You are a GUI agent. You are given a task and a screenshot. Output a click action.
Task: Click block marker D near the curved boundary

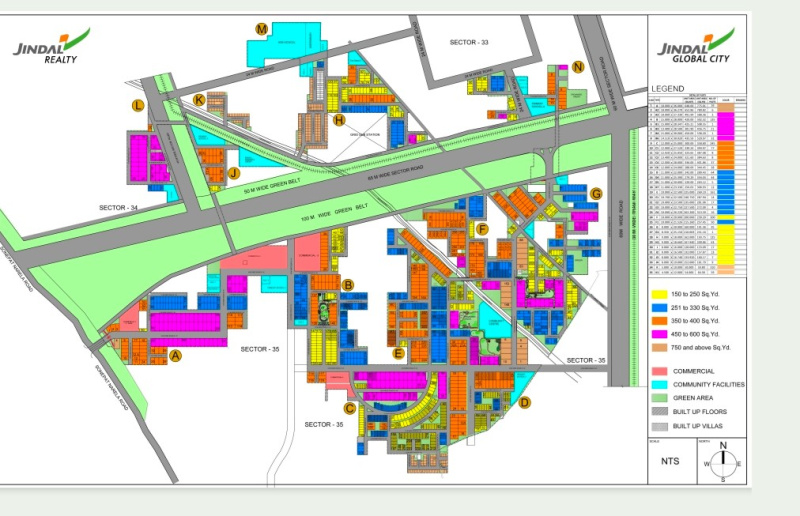coord(525,403)
